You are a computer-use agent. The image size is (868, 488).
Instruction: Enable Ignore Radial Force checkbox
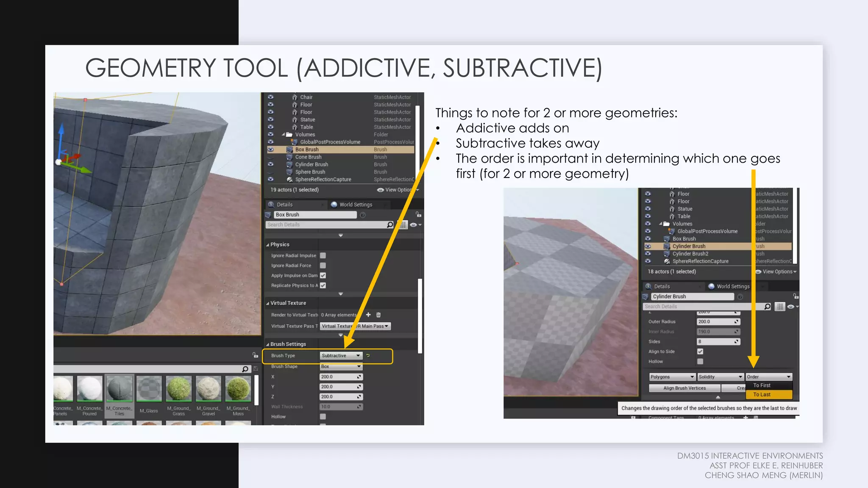(x=323, y=266)
